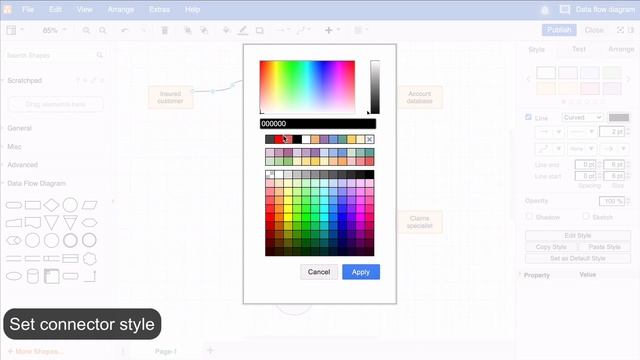Pick a color in the hue gradient area
The width and height of the screenshot is (640, 360).
point(307,87)
